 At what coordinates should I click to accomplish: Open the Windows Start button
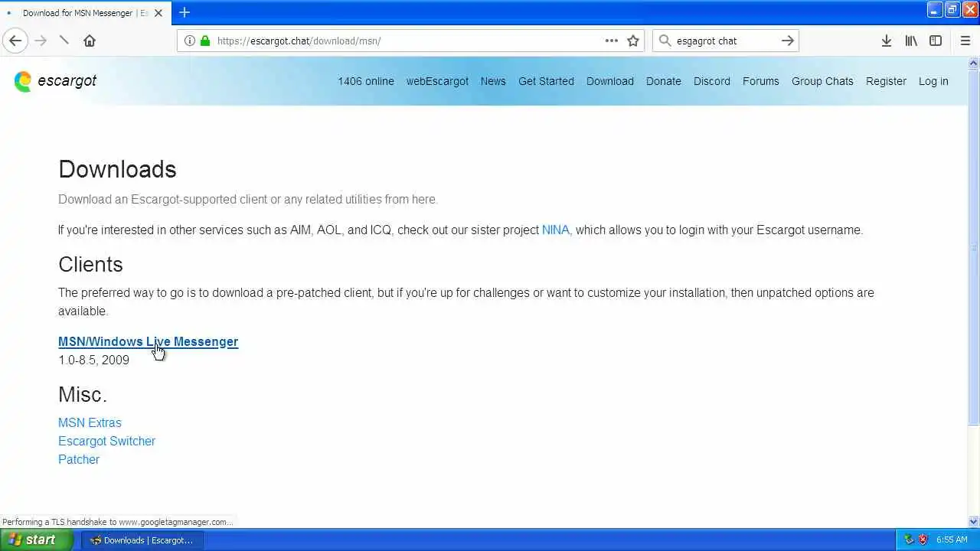tap(35, 540)
